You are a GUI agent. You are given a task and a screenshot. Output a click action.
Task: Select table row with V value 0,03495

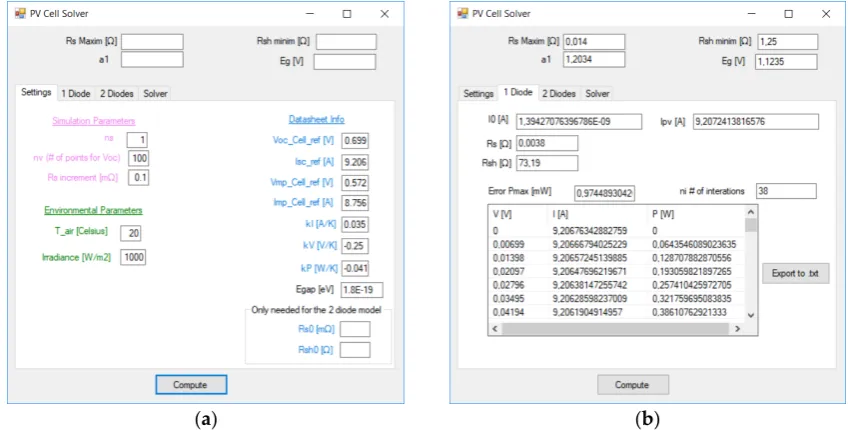coord(617,298)
